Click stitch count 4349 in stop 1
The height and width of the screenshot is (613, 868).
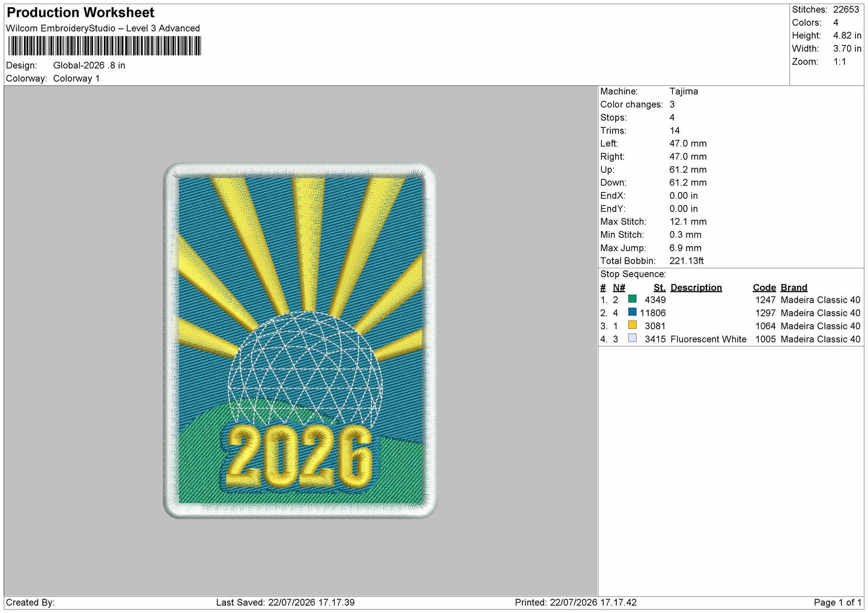pyautogui.click(x=655, y=300)
